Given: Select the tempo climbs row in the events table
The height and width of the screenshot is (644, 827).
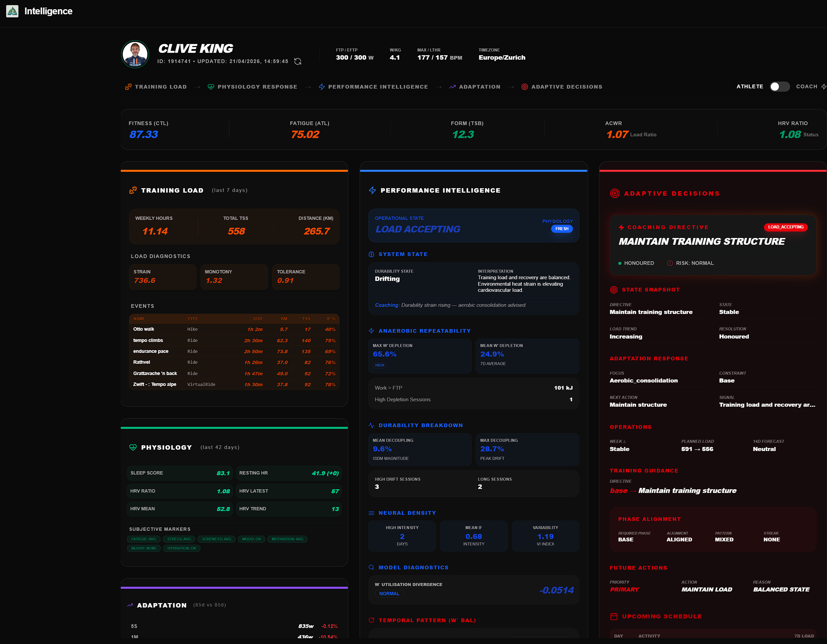Looking at the screenshot, I should click(x=234, y=340).
